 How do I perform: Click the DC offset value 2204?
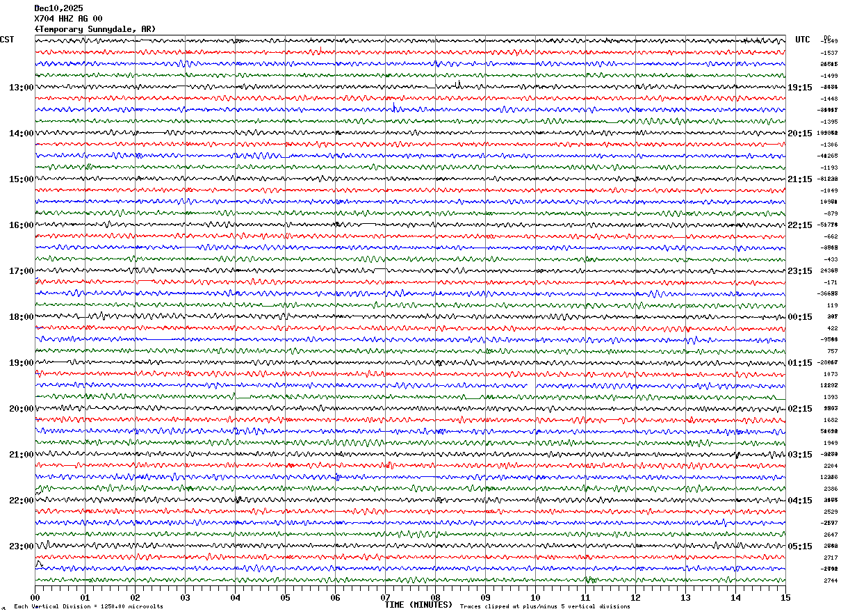[831, 466]
